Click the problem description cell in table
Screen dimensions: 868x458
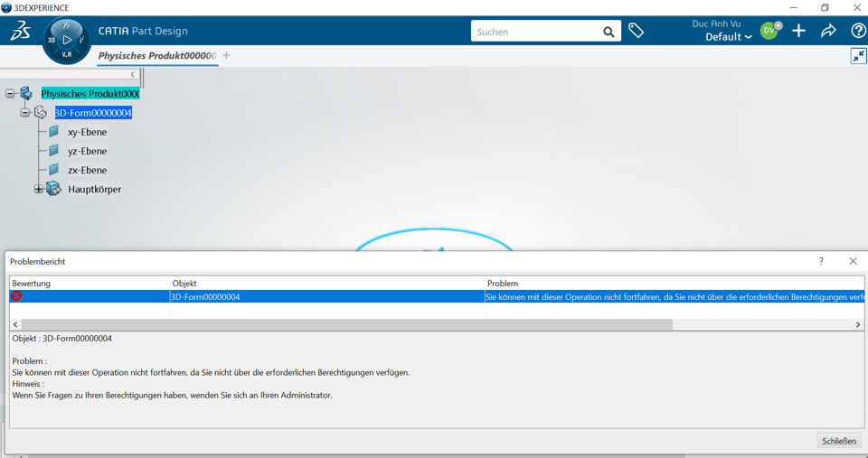[x=675, y=297]
